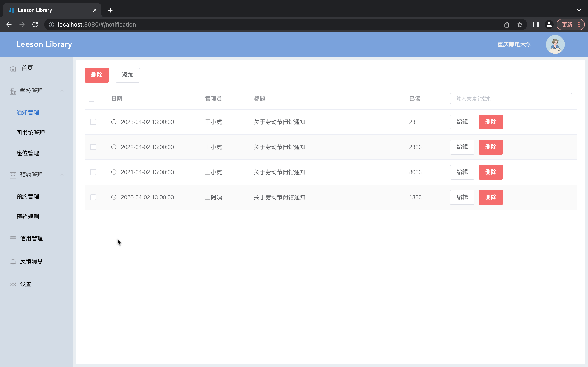Check the select-all checkbox in the table header
Screen dimensions: 588x367
(x=91, y=98)
